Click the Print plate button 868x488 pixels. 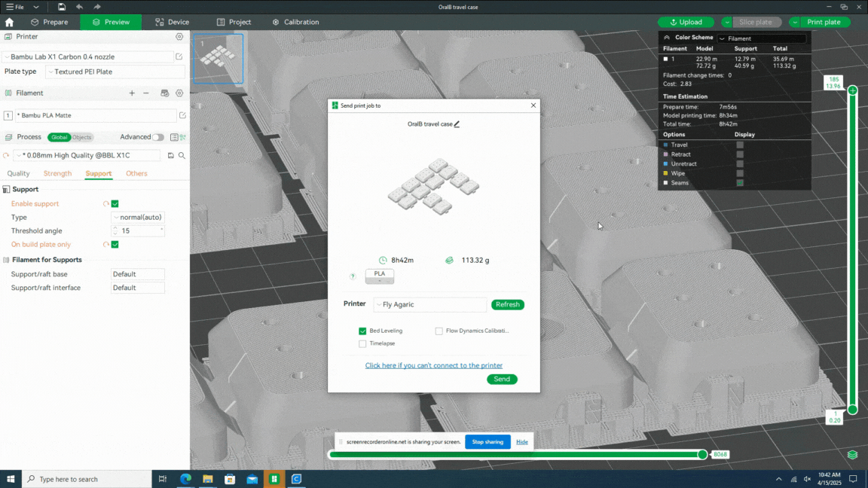(823, 22)
